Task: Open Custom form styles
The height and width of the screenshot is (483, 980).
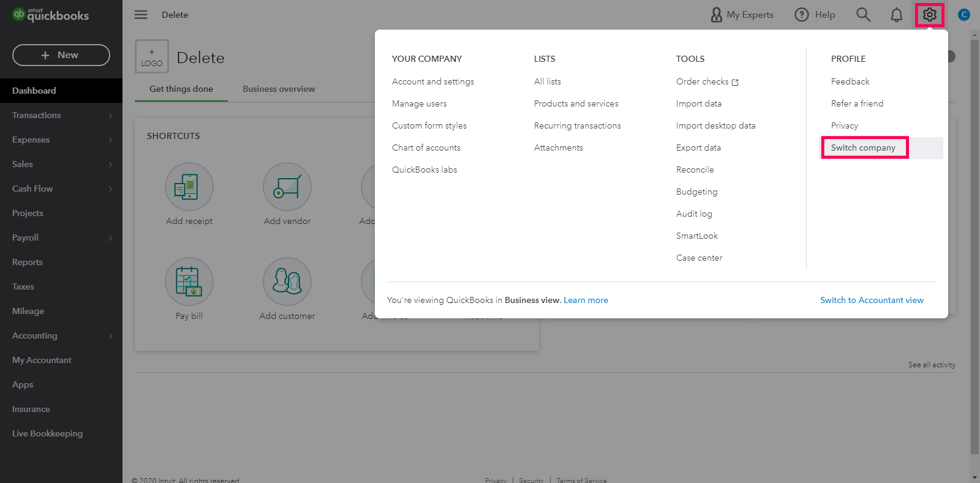Action: 429,125
